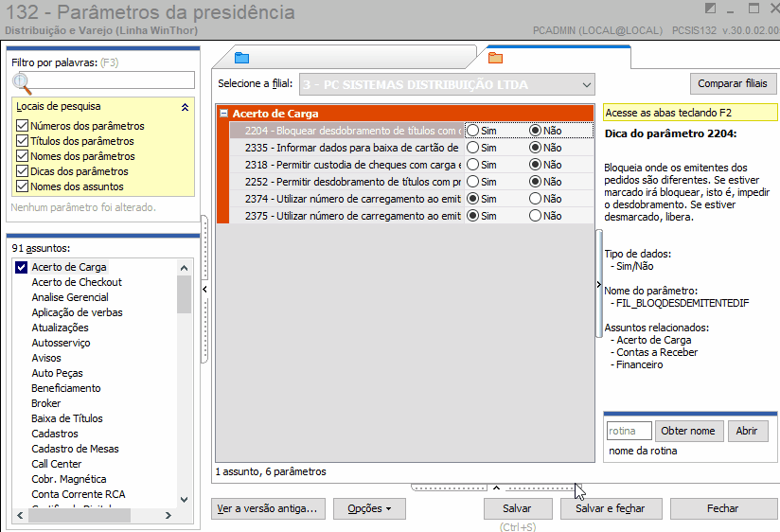Select Avisos subject
Screen dimensions: 780x532
tap(46, 359)
